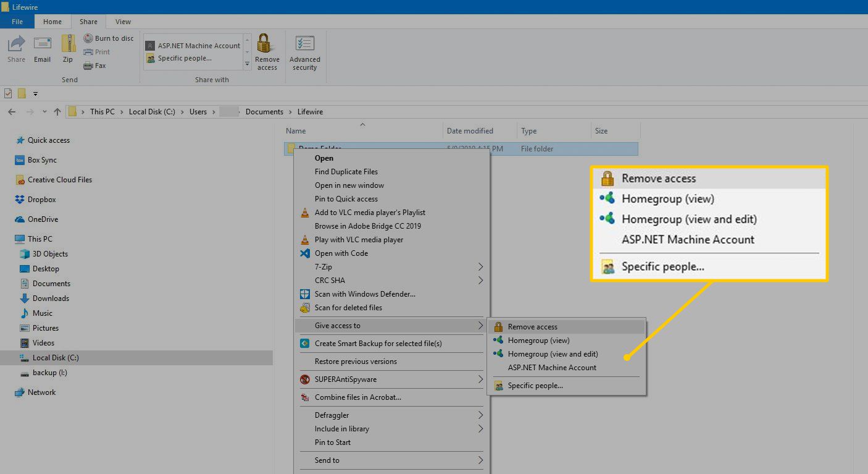Expand the Include in library submenu
This screenshot has height=474, width=868.
click(x=480, y=429)
